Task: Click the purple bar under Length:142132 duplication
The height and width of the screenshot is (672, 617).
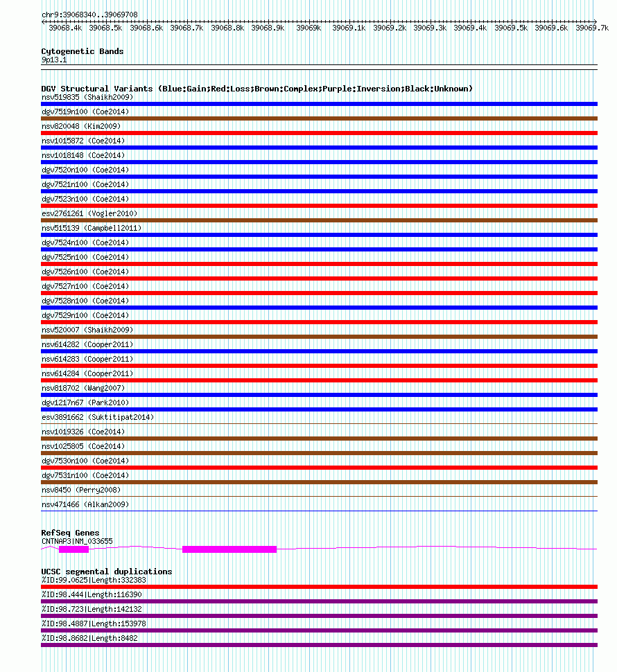Action: 319,617
